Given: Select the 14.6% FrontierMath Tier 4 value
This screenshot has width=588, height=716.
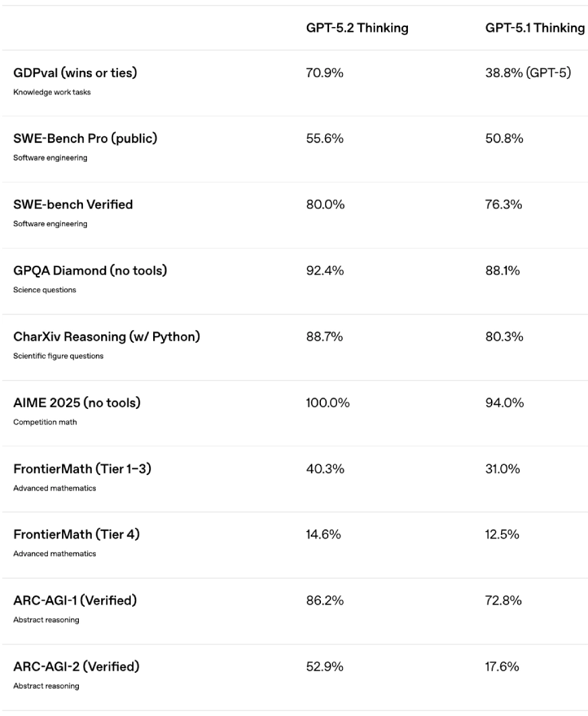Looking at the screenshot, I should (x=324, y=535).
